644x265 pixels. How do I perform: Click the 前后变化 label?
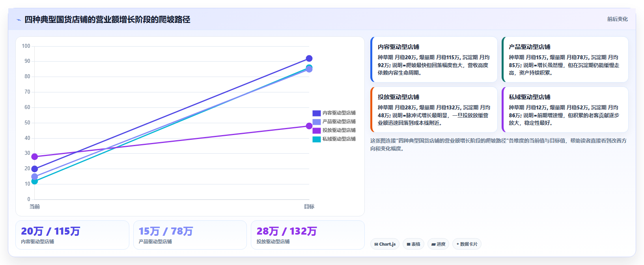point(617,19)
